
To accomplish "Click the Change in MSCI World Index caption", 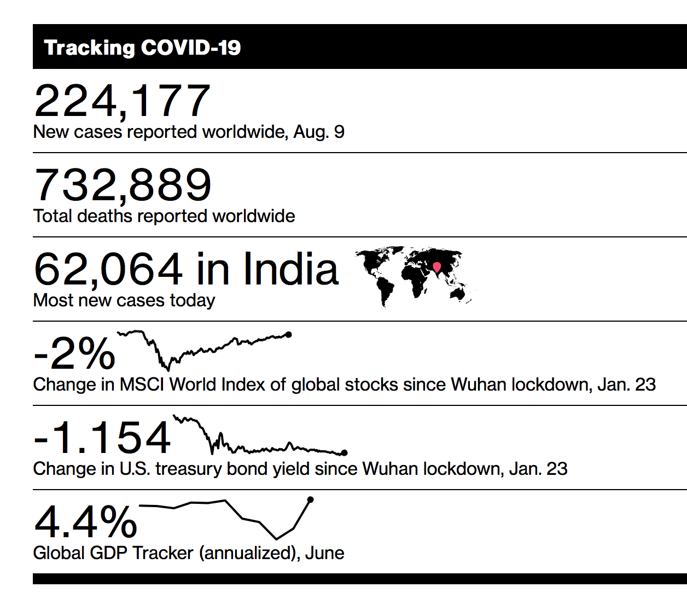I will [x=345, y=385].
